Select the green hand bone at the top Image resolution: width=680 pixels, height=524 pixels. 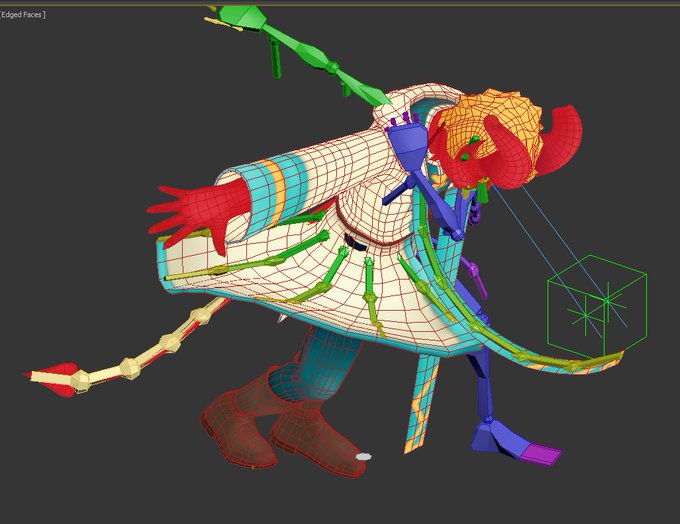pyautogui.click(x=242, y=16)
